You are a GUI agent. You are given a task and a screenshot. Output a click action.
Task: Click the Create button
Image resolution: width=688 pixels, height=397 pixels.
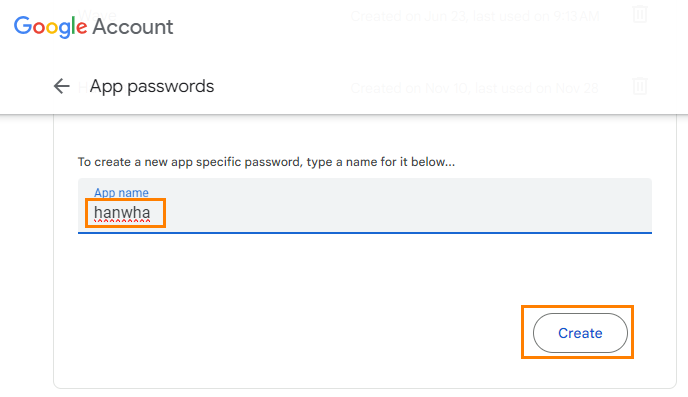[x=580, y=333]
